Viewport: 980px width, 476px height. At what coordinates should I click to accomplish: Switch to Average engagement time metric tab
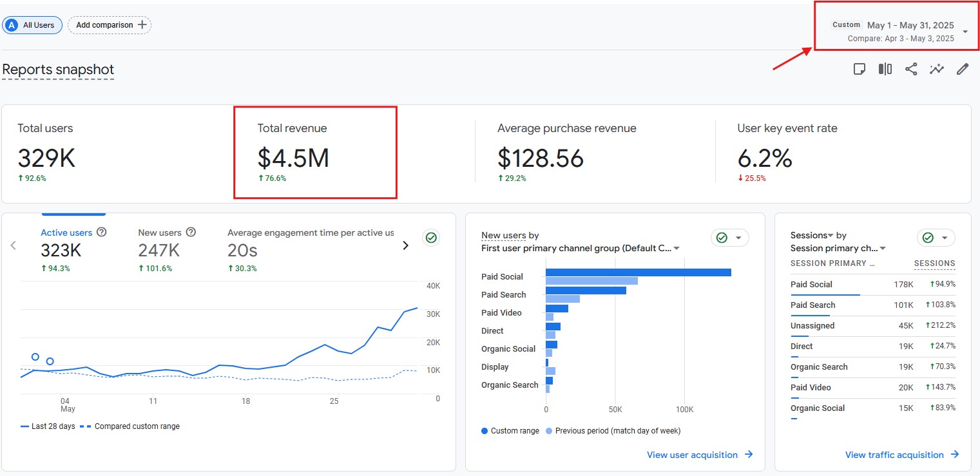(x=311, y=249)
